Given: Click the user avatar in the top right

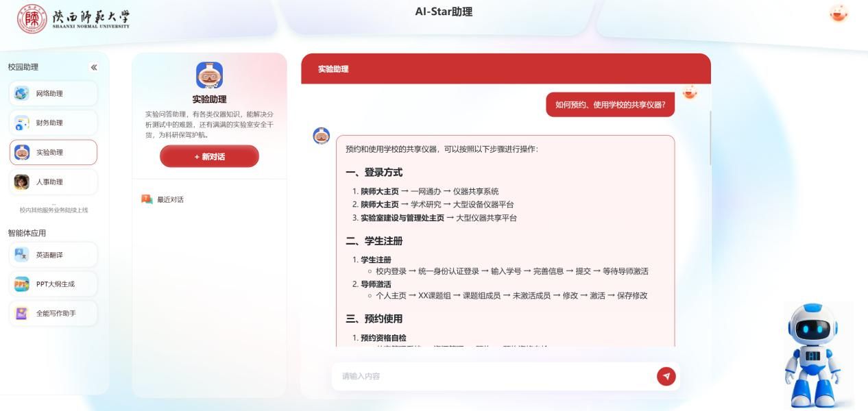Looking at the screenshot, I should [838, 14].
